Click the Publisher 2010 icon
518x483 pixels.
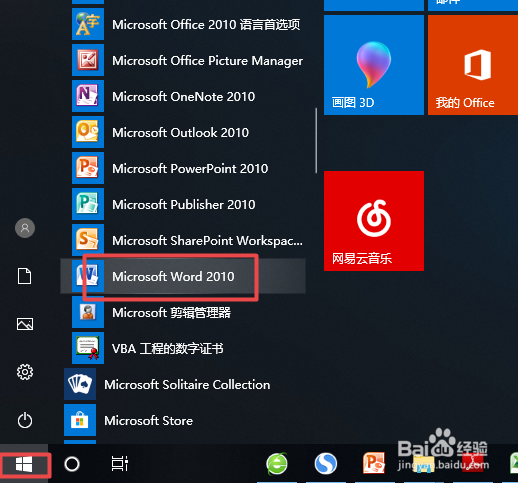88,204
